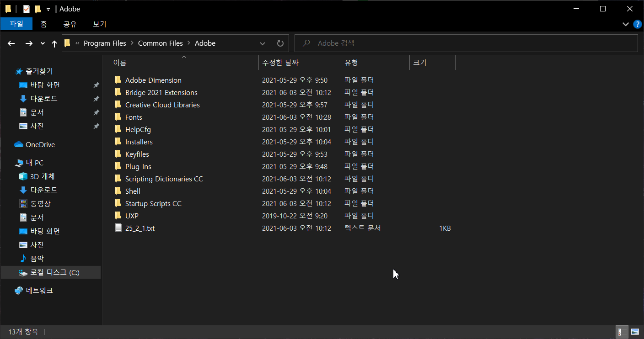Click the 1KB size cell
Viewport: 644px width, 339px height.
point(445,228)
